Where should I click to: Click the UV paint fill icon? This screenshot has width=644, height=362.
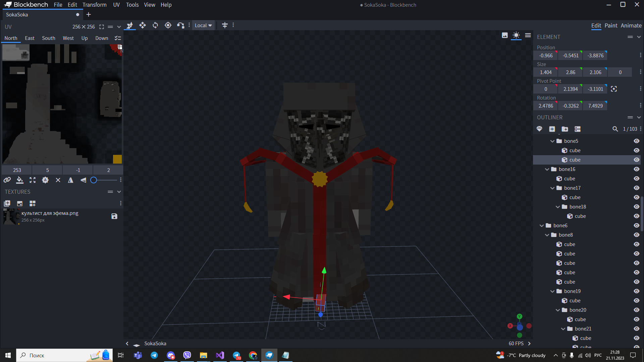(20, 180)
